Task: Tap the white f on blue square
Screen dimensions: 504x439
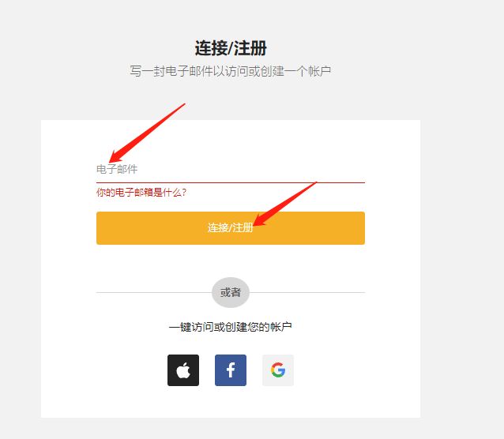Action: pyautogui.click(x=231, y=370)
